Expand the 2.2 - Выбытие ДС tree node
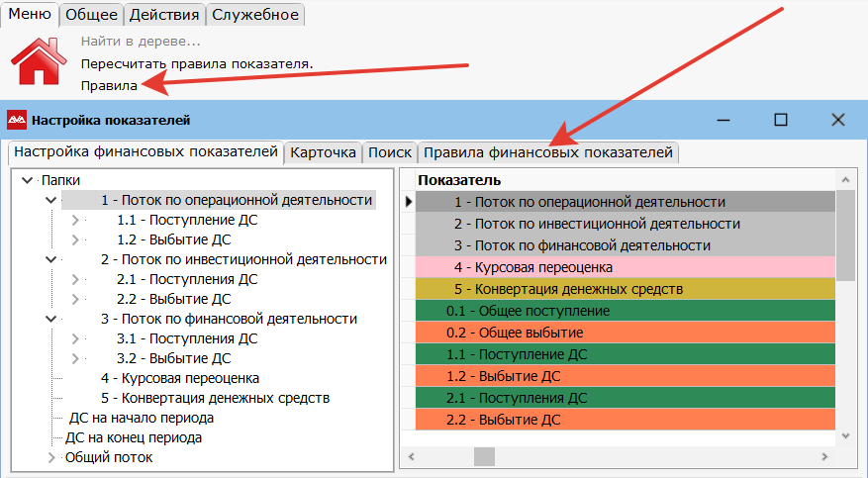The height and width of the screenshot is (478, 868). tap(75, 299)
